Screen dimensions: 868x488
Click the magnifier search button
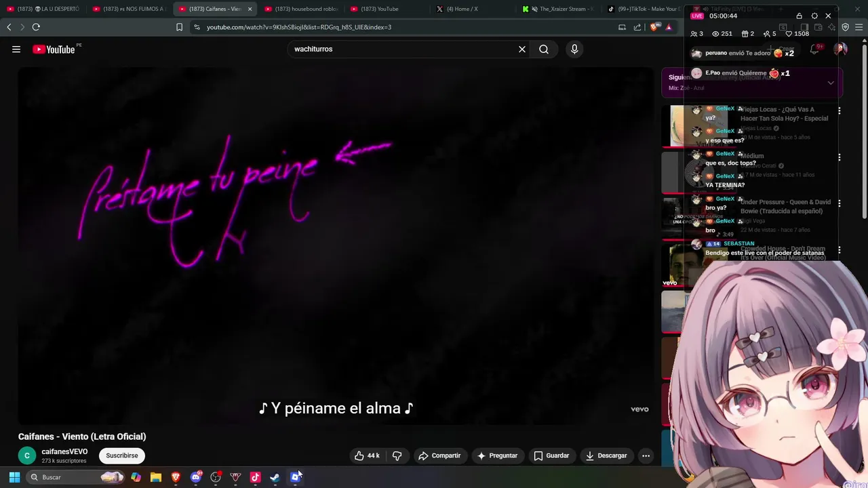[x=544, y=49]
